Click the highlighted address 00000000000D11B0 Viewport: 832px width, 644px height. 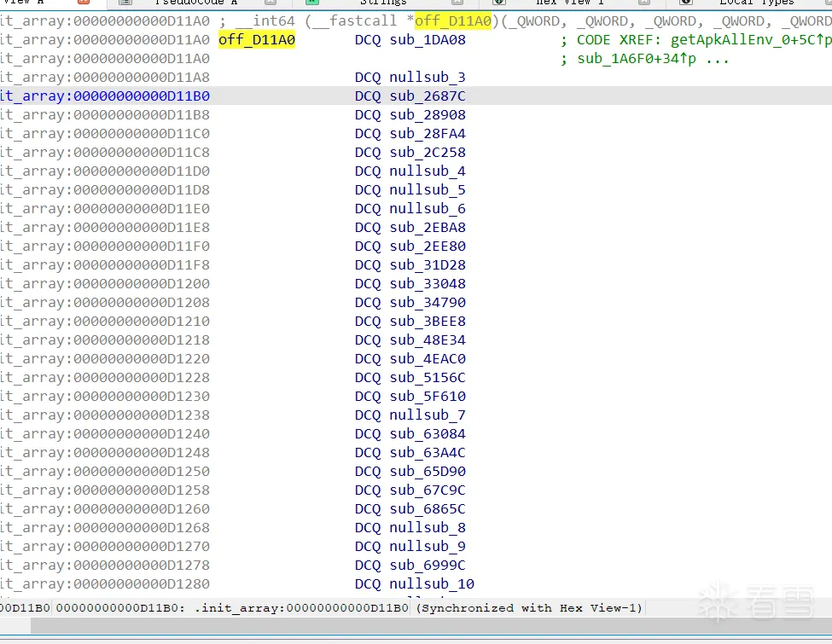(142, 96)
